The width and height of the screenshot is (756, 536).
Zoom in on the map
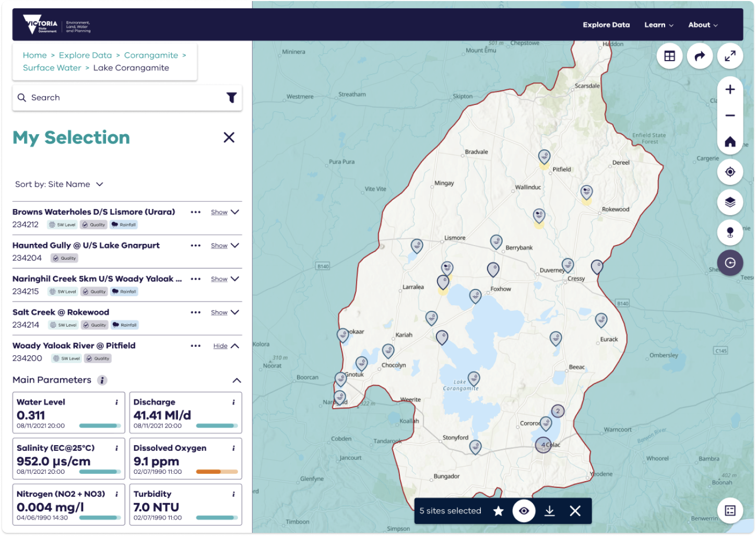click(x=730, y=89)
